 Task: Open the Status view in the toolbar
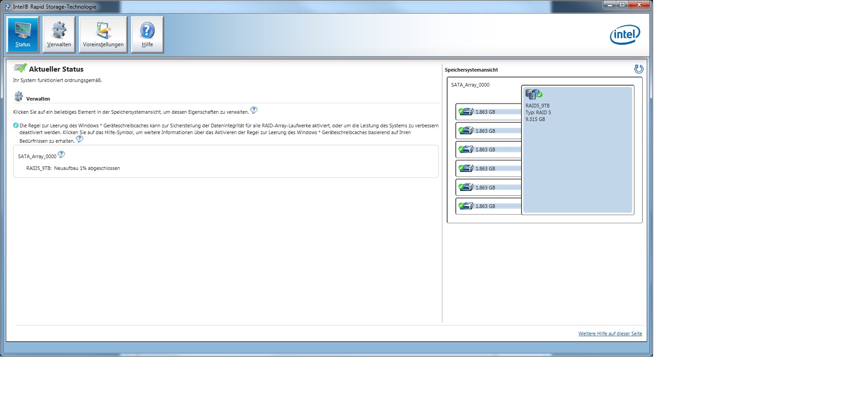click(23, 35)
